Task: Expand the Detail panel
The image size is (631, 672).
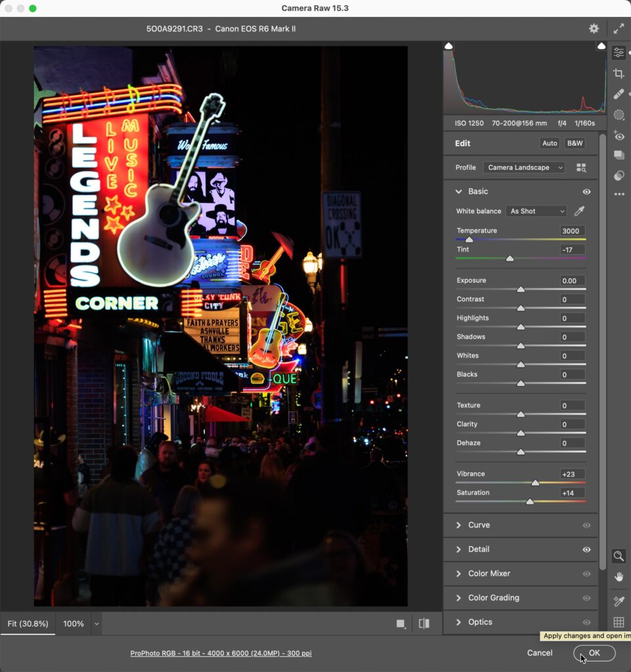Action: 459,549
